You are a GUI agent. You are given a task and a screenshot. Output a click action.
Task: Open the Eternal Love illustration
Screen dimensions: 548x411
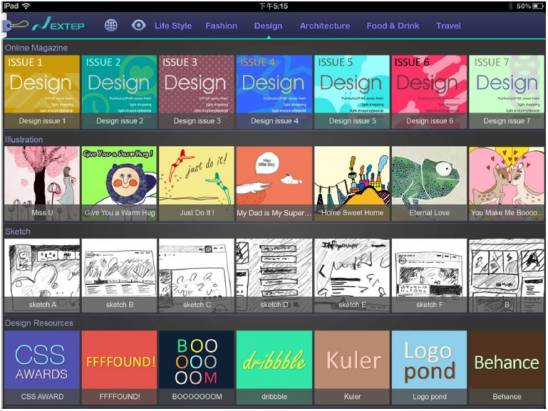tap(430, 183)
